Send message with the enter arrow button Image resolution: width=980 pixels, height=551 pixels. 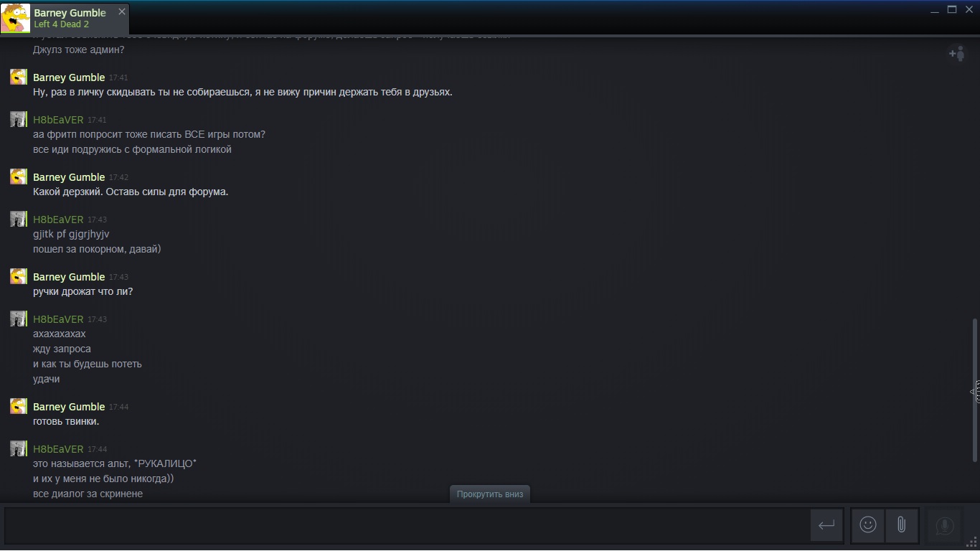click(826, 525)
